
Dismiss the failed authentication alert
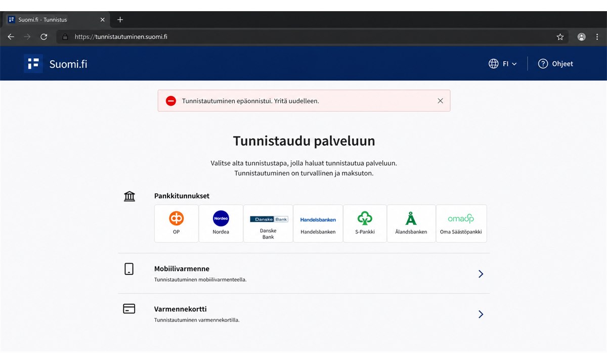pos(440,101)
